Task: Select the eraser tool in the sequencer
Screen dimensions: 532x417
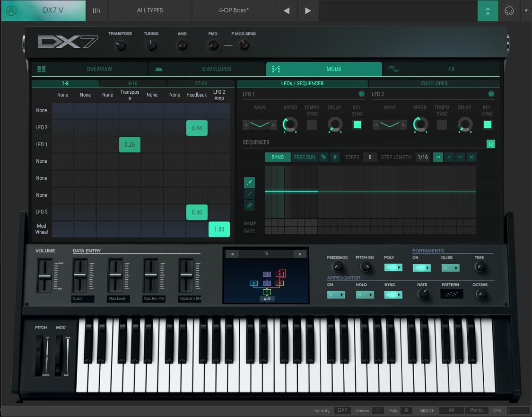Action: tap(249, 205)
